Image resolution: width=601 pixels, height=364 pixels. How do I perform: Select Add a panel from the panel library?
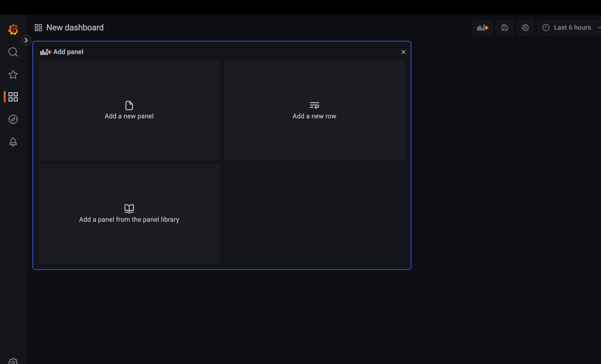(129, 214)
